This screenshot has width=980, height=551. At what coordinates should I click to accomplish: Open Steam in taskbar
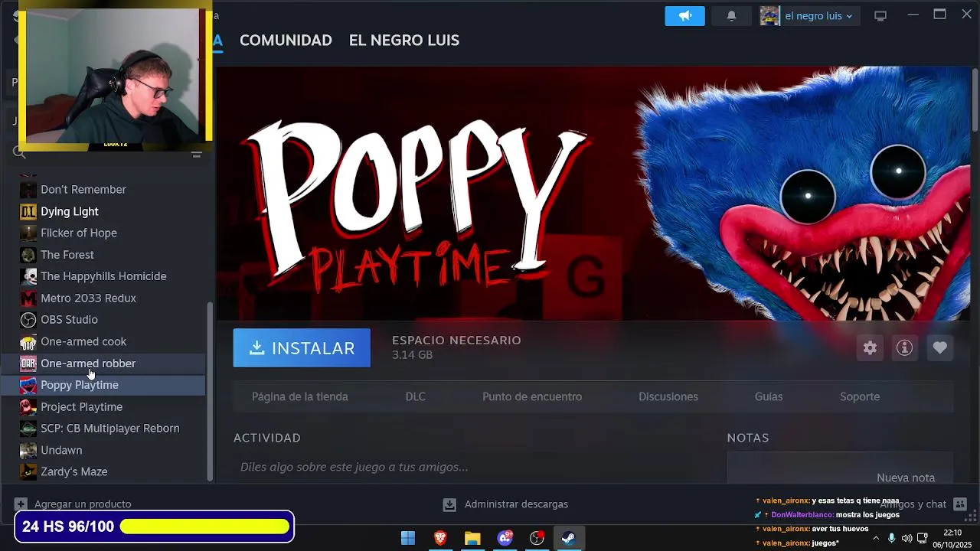click(x=568, y=538)
